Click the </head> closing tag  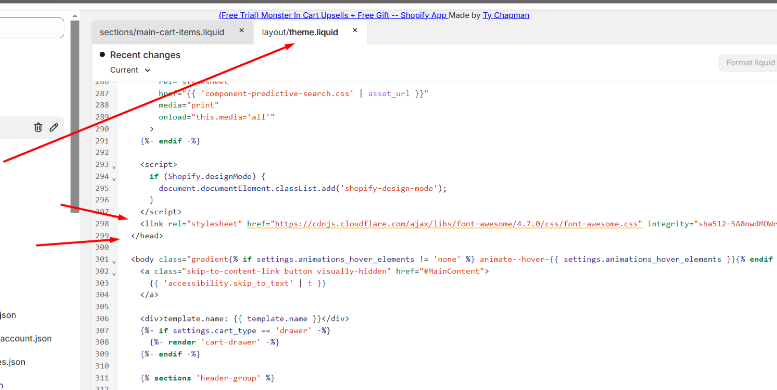pyautogui.click(x=147, y=236)
